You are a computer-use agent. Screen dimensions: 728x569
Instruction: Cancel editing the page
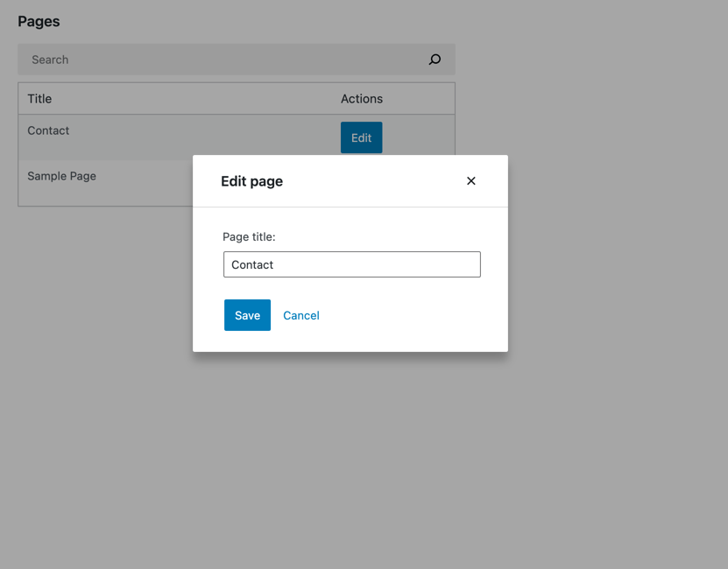(301, 316)
